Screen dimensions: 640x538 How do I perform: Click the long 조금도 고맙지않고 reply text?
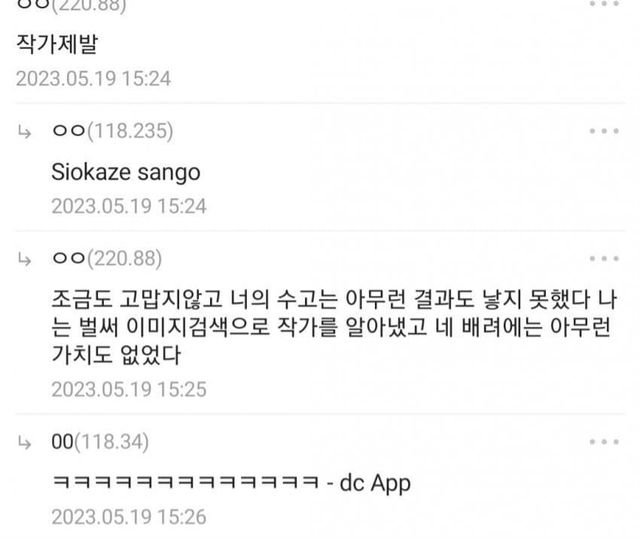pos(334,327)
